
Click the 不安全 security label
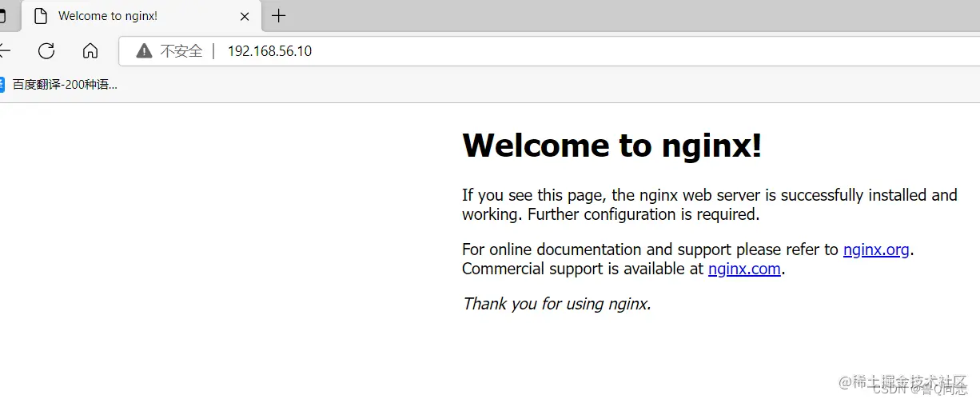tap(181, 51)
